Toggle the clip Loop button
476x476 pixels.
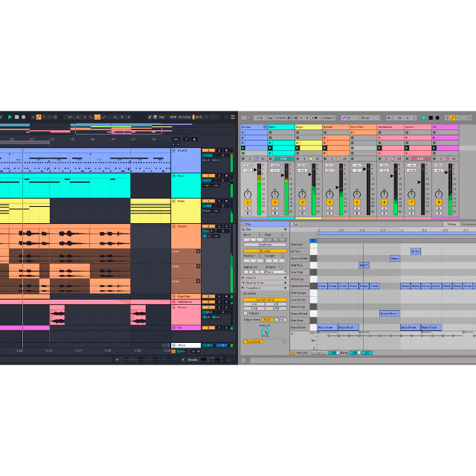(x=265, y=251)
